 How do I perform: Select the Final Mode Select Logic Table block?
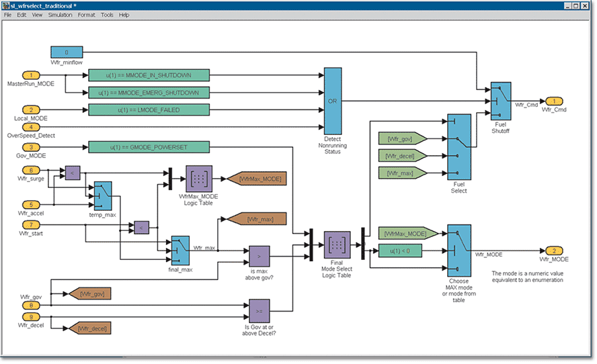point(337,244)
